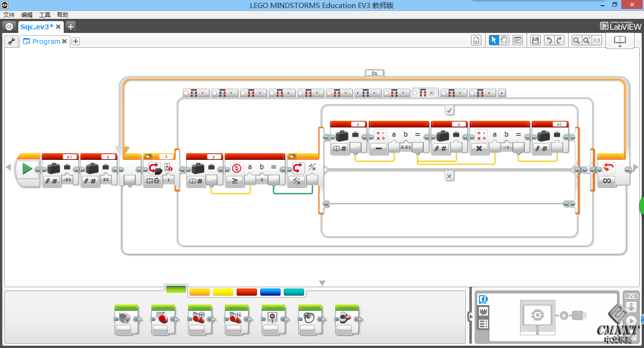Activate the Pan hand tool
644x348 pixels.
coord(504,41)
